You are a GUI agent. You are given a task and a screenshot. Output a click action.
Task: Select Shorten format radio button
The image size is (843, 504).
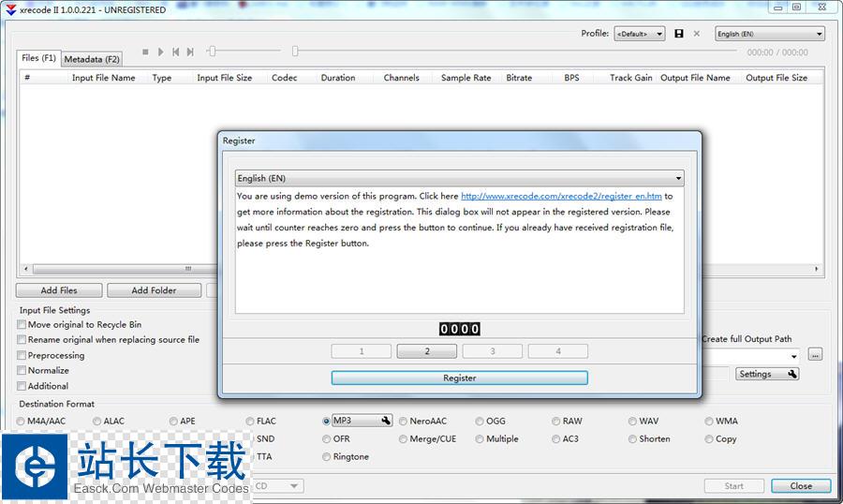click(x=633, y=439)
